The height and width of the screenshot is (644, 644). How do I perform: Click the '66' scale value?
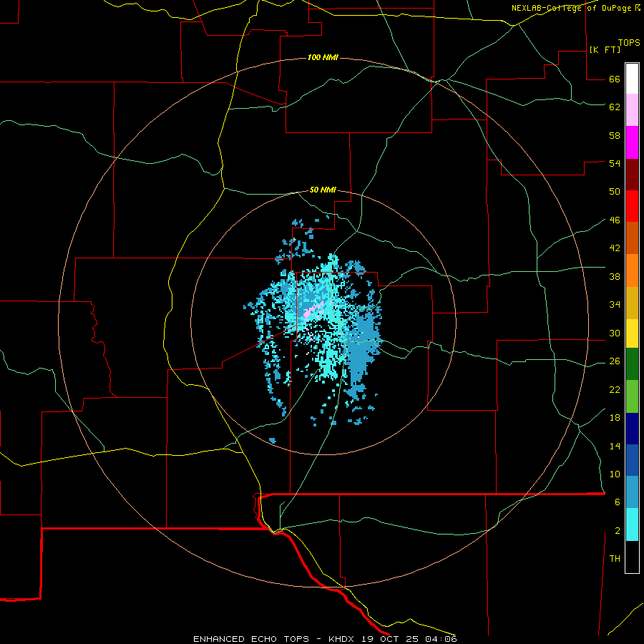coord(615,79)
